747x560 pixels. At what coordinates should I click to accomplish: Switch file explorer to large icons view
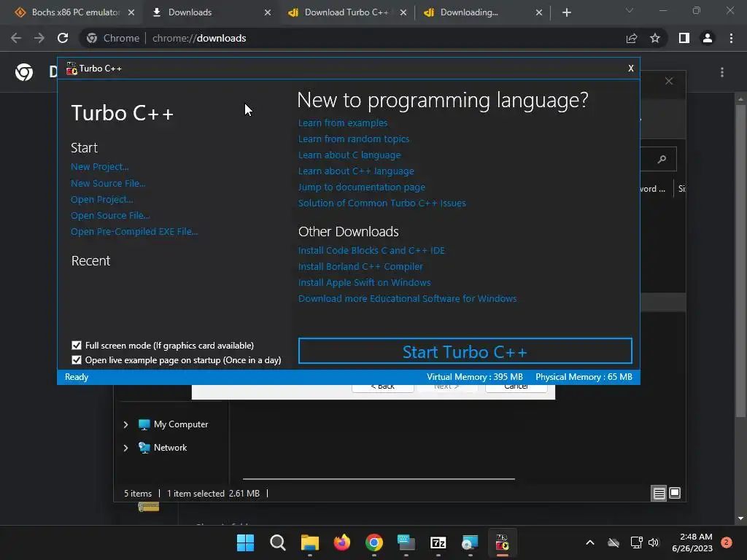click(675, 493)
